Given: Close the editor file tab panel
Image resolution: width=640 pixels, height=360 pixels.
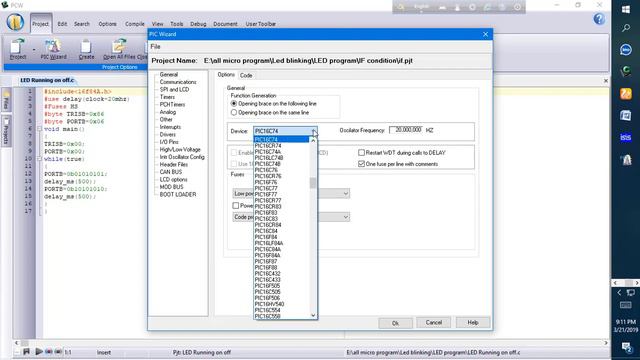Looking at the screenshot, I should pos(606,81).
